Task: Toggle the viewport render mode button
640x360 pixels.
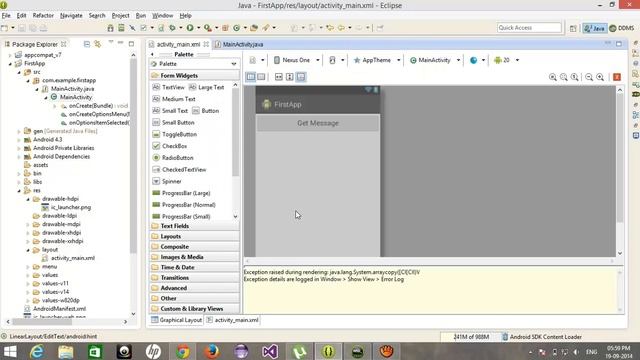Action: point(251,77)
